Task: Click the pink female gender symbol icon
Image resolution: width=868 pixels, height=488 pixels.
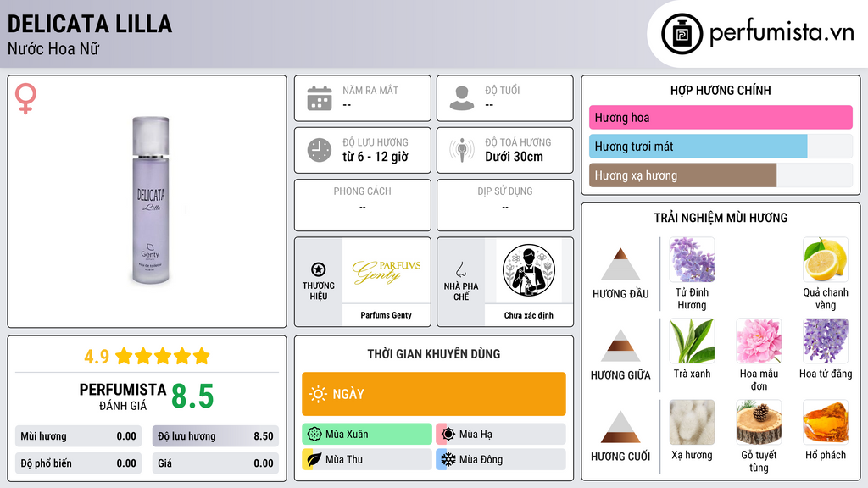Action: 25,98
